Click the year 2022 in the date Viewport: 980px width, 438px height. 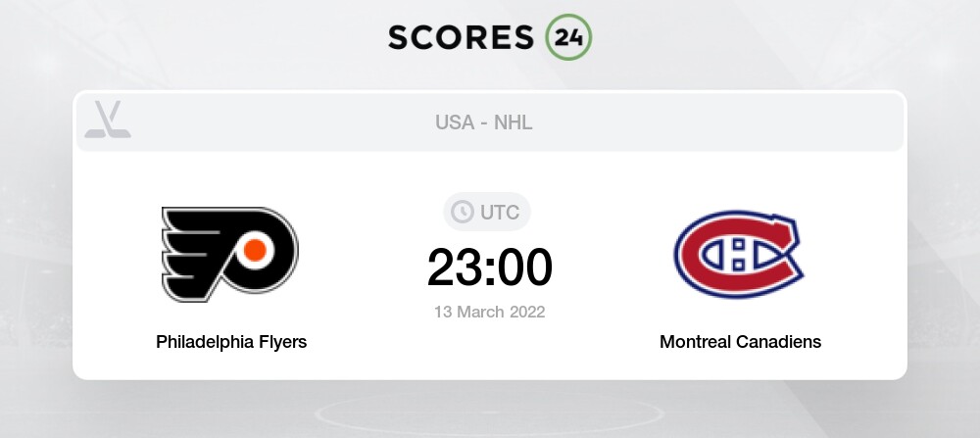pyautogui.click(x=527, y=312)
